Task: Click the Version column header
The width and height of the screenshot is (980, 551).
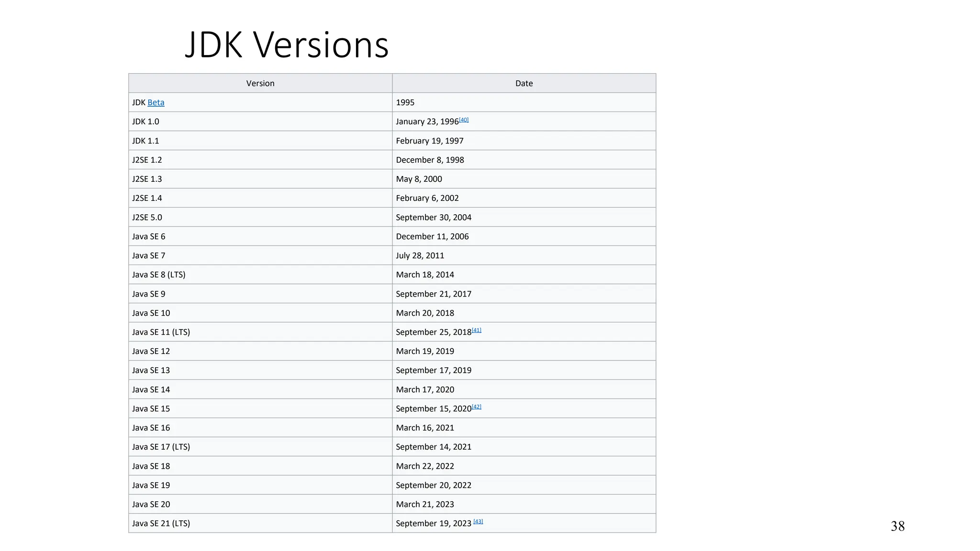Action: coord(260,83)
